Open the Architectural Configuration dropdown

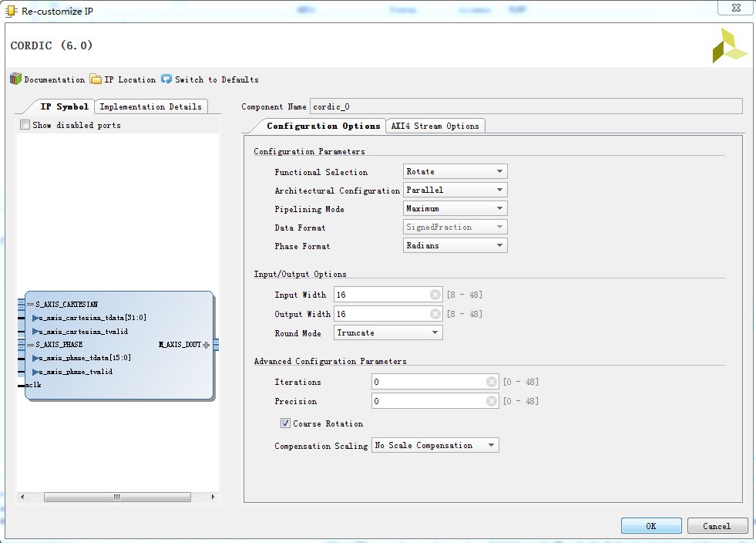(455, 191)
